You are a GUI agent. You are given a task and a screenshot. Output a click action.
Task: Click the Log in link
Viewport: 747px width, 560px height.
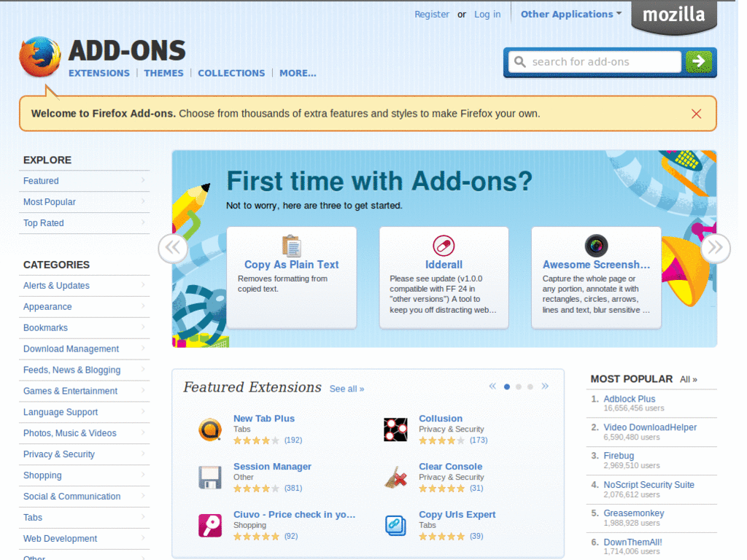[487, 15]
